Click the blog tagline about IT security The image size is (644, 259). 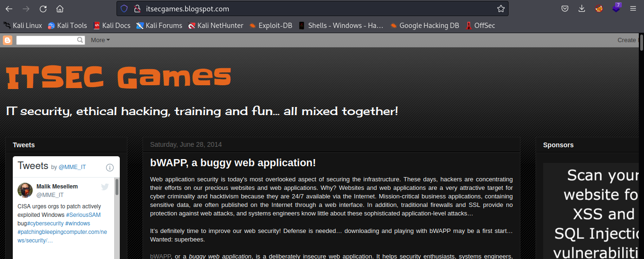tap(202, 111)
